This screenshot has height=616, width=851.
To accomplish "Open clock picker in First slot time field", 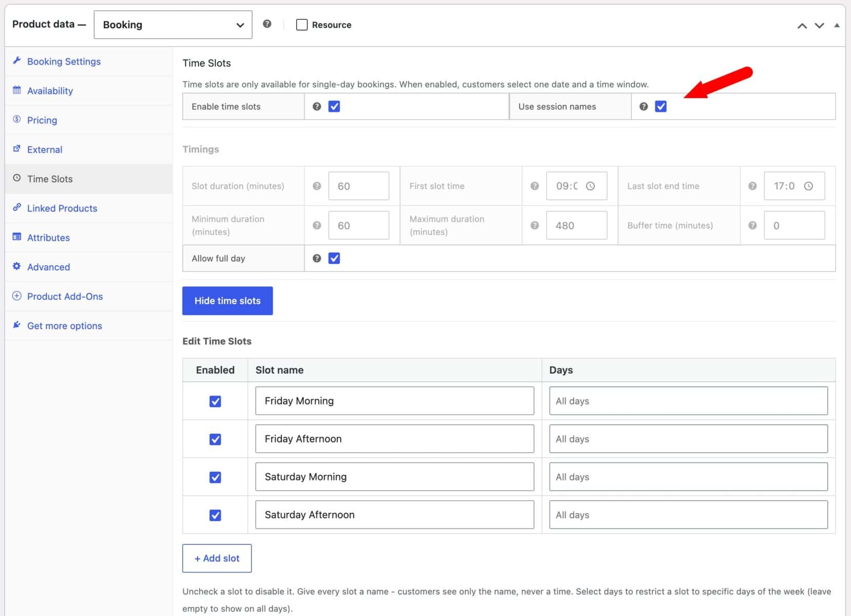I will (x=591, y=186).
